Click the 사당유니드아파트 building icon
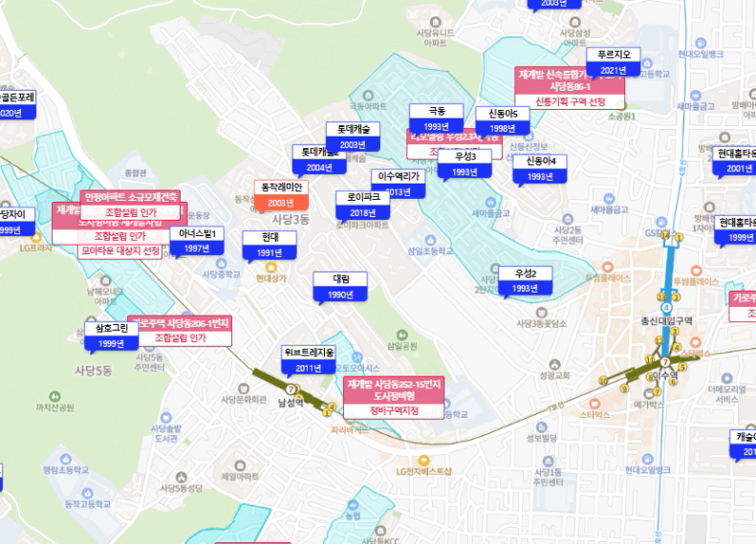 (x=436, y=22)
